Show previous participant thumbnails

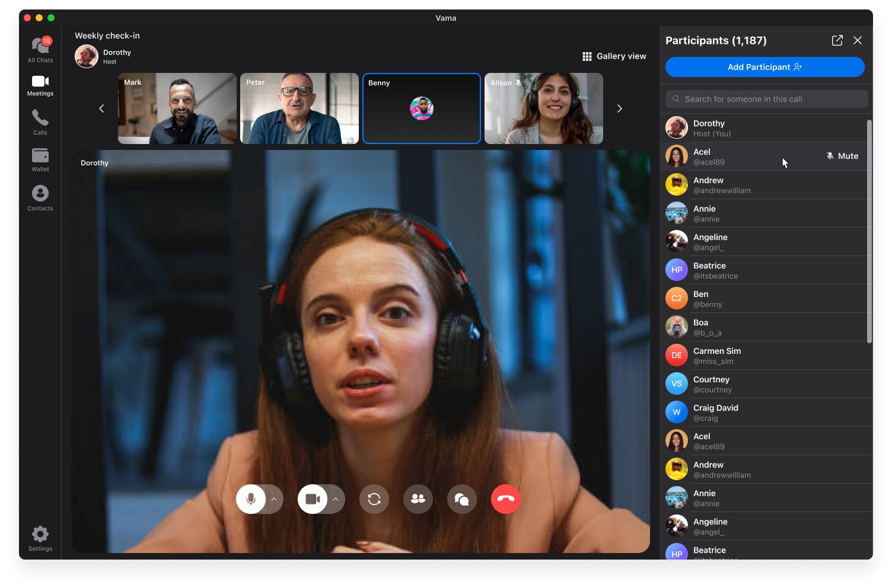point(101,108)
